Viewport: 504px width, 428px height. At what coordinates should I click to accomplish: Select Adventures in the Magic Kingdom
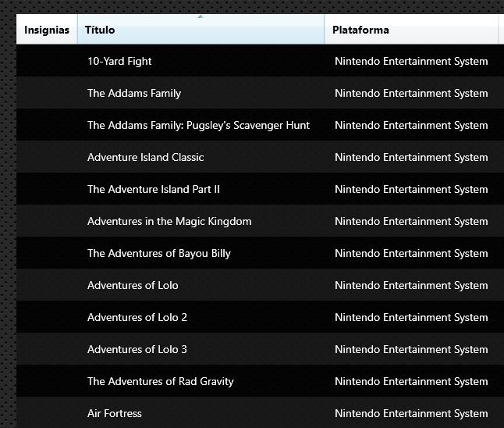coord(169,221)
